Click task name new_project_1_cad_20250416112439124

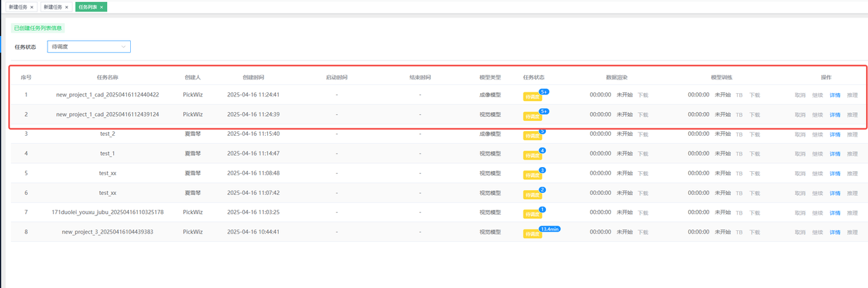108,115
